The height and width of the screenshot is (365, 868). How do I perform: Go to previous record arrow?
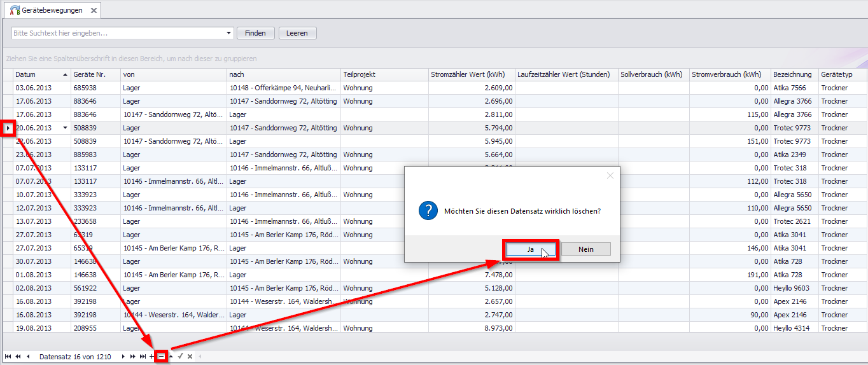pyautogui.click(x=28, y=357)
